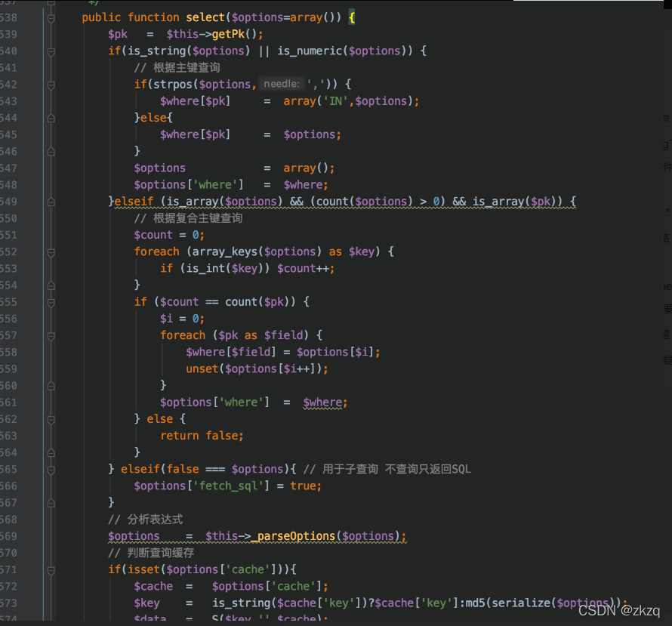Click the select function name
Viewport: 672px width, 626px height.
[205, 17]
